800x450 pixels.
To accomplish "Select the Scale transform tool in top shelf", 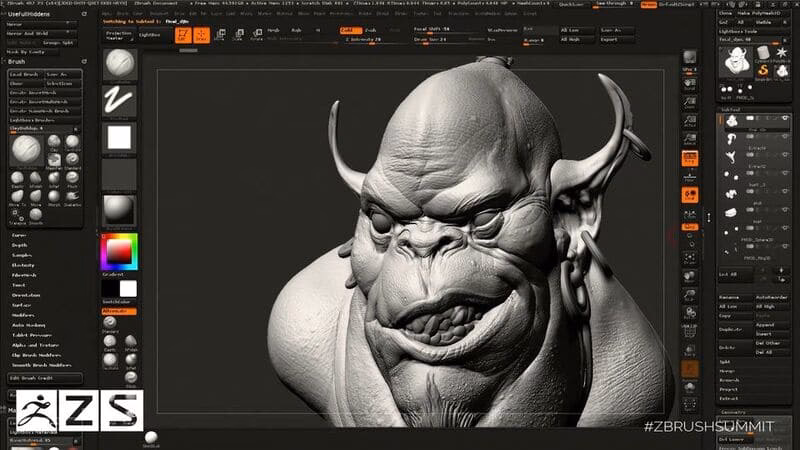I will pyautogui.click(x=239, y=35).
